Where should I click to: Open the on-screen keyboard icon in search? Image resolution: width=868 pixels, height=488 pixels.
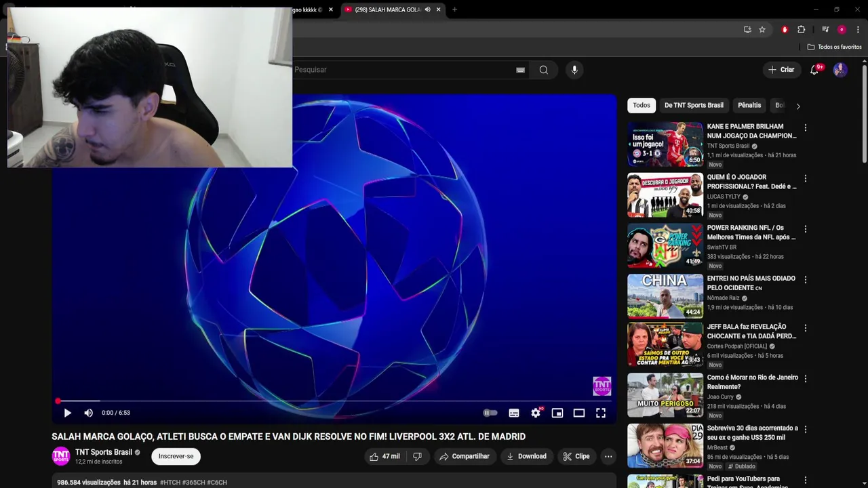520,70
